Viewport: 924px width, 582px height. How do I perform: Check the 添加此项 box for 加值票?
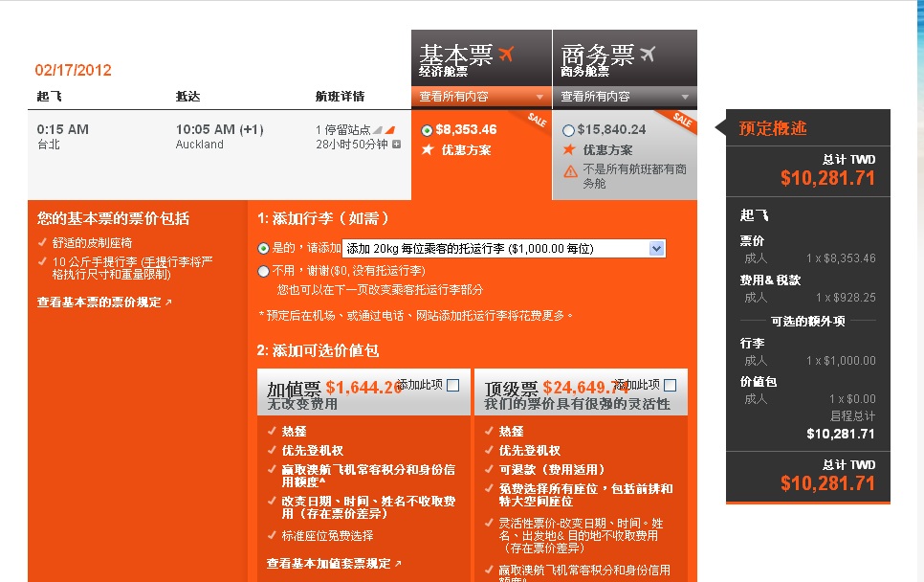point(453,385)
